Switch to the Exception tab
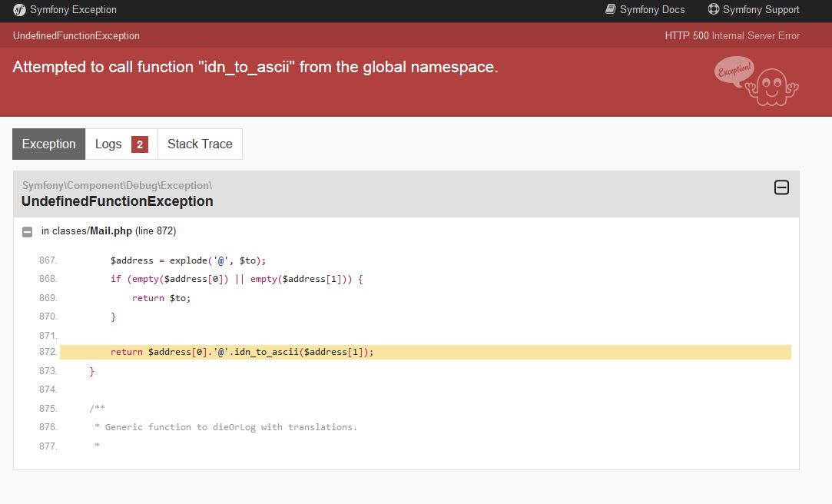This screenshot has height=504, width=832. click(48, 144)
